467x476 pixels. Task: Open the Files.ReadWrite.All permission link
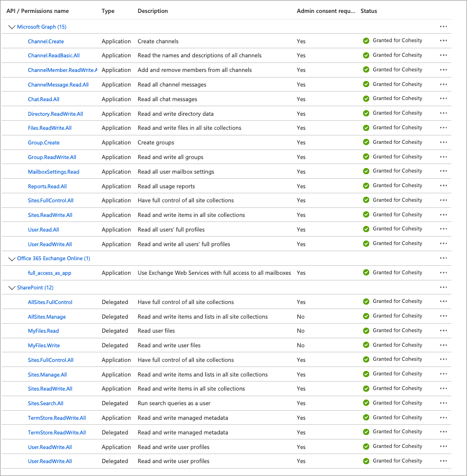(50, 128)
